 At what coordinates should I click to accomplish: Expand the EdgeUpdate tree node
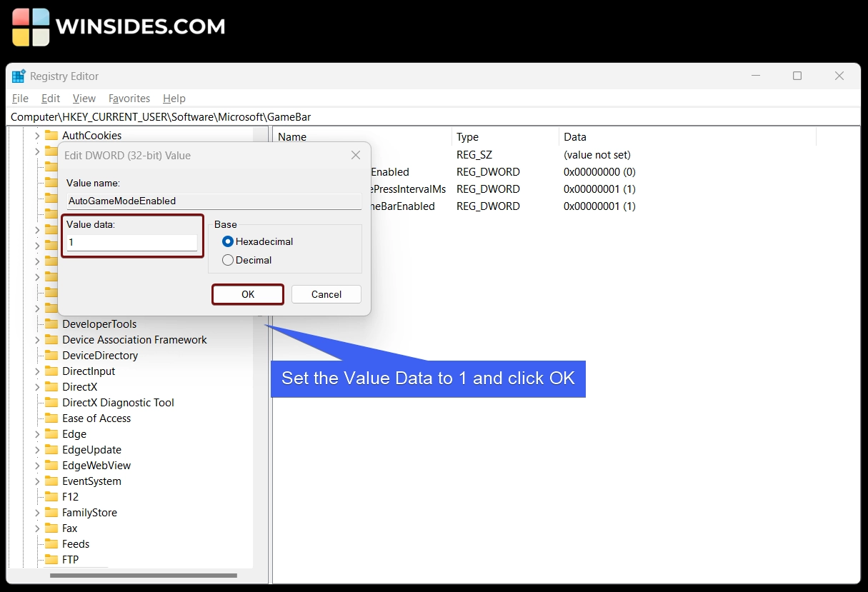pyautogui.click(x=37, y=450)
